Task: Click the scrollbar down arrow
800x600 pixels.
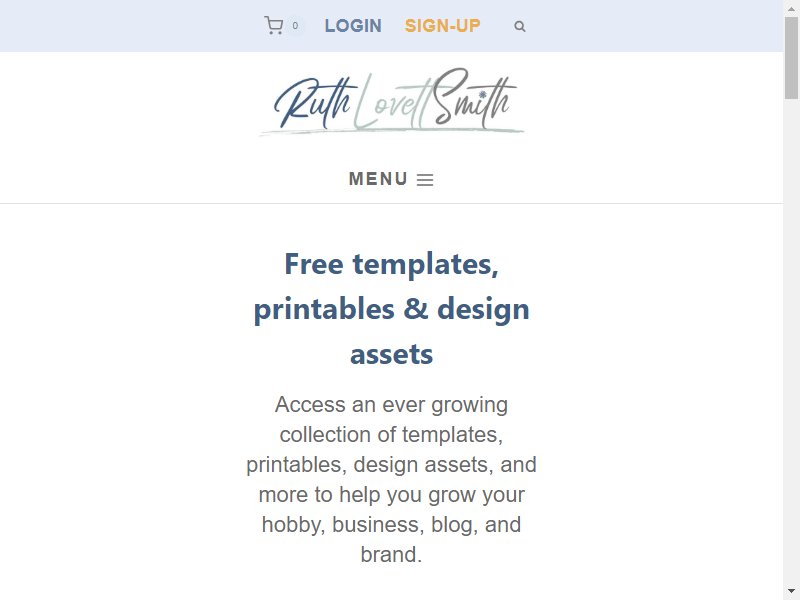Action: click(x=791, y=591)
